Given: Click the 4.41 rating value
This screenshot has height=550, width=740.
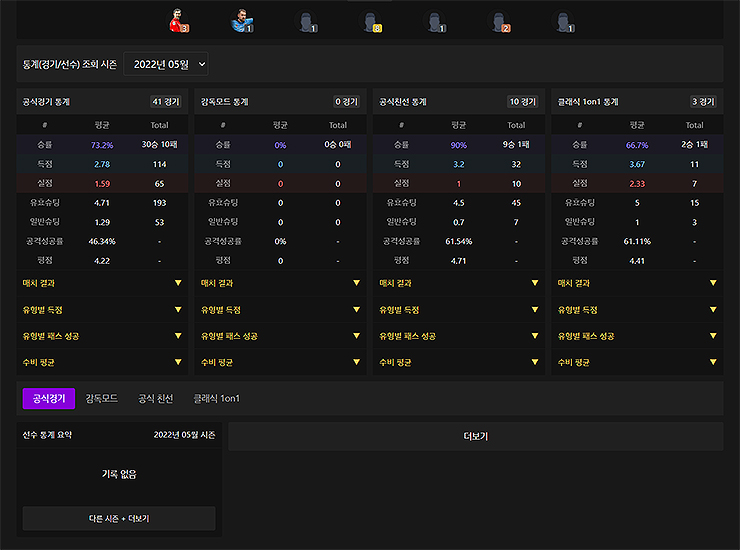Looking at the screenshot, I should [x=637, y=261].
